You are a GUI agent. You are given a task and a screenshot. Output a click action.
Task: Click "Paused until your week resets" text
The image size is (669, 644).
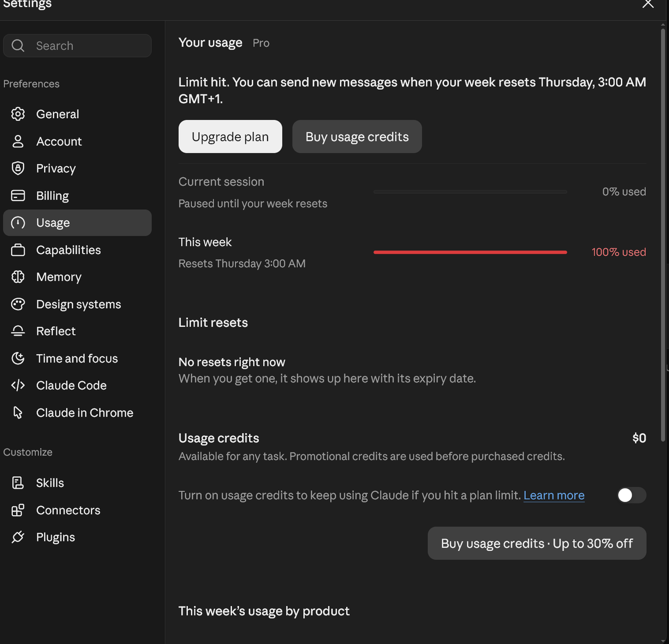pos(253,204)
